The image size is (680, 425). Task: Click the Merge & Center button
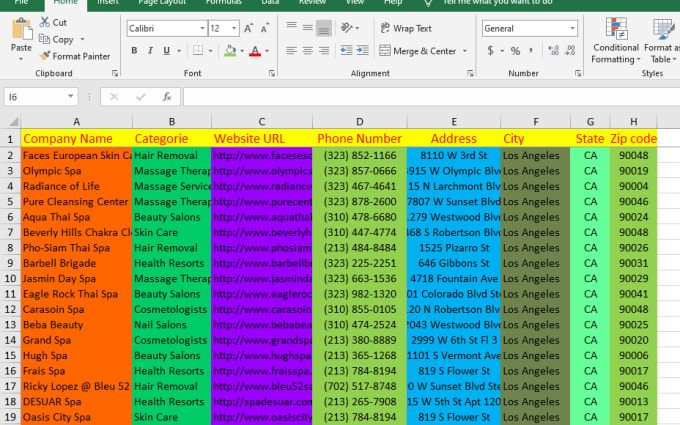tap(418, 51)
